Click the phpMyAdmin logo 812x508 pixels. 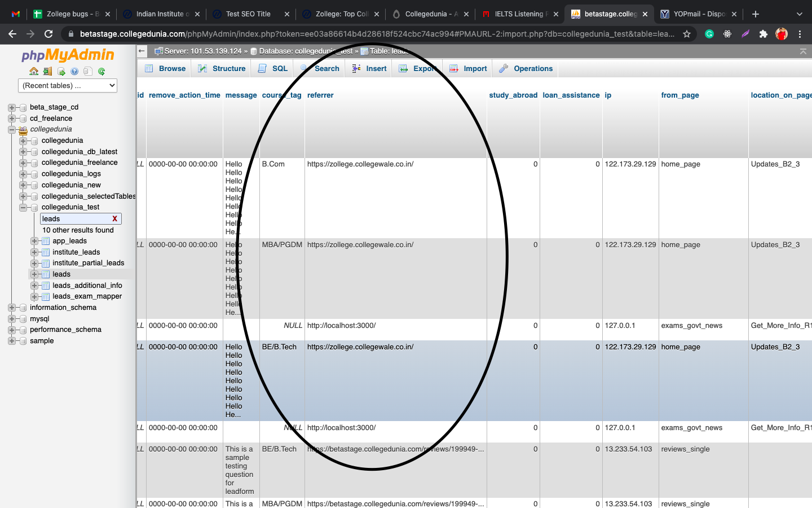click(x=68, y=55)
